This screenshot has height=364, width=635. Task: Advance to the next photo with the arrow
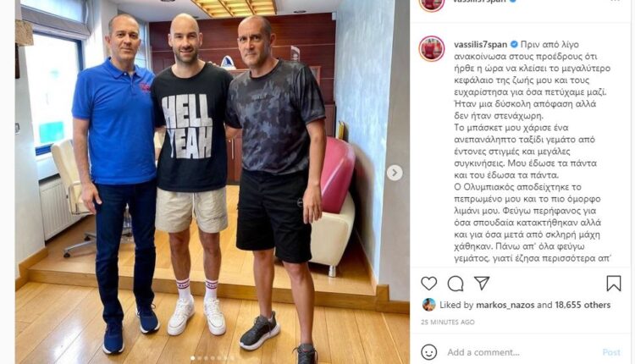395,173
